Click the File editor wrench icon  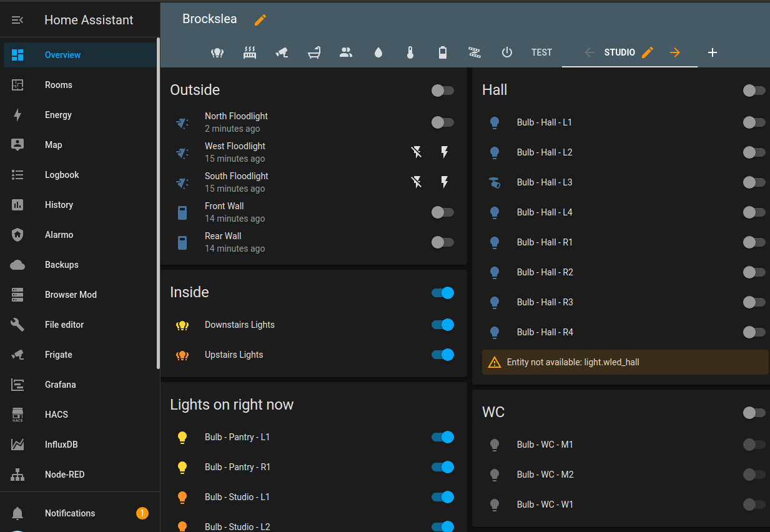point(17,325)
